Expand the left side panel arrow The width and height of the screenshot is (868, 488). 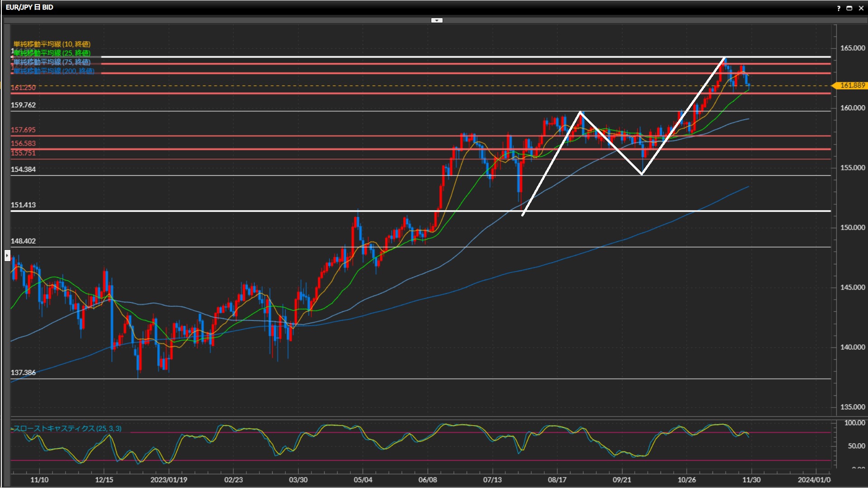pos(7,256)
